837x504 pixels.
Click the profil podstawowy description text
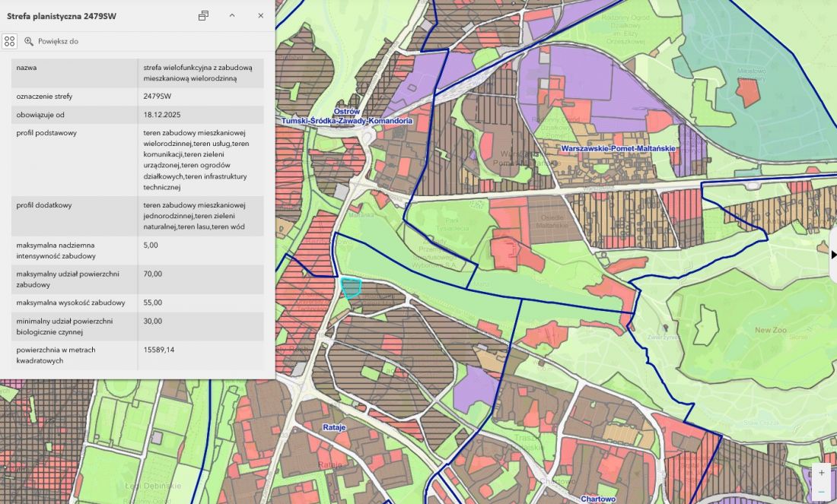[196, 160]
